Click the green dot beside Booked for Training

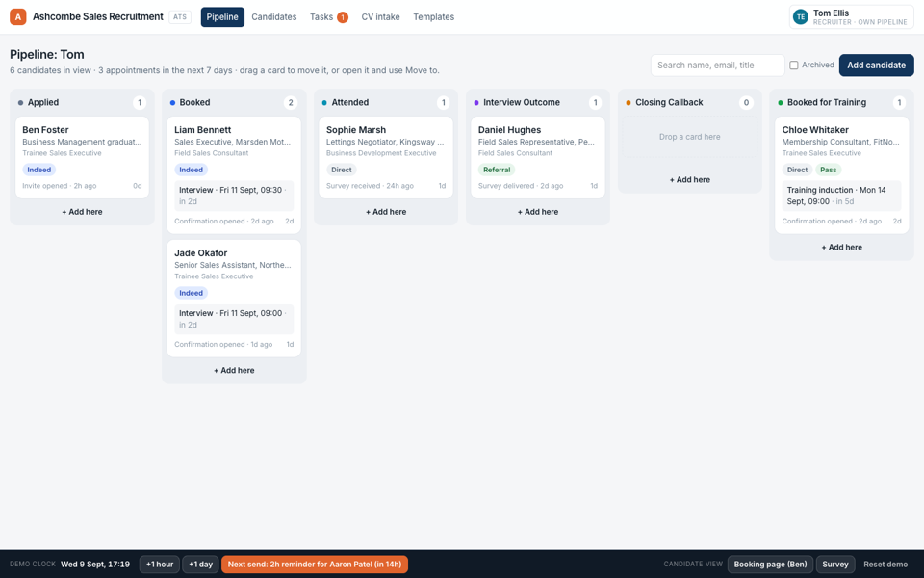(781, 103)
